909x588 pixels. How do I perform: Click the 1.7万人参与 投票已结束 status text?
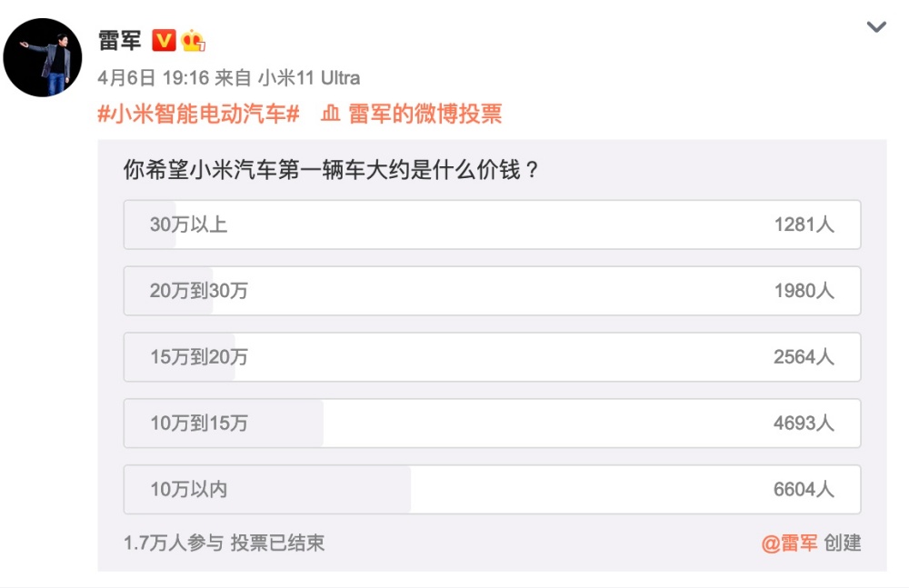tap(224, 543)
